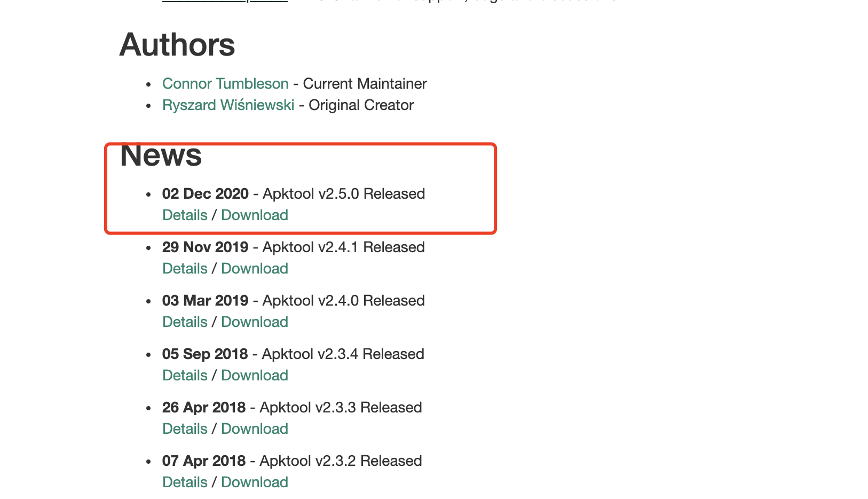
Task: View Details for Apktool v2.3.2 release
Action: [185, 482]
